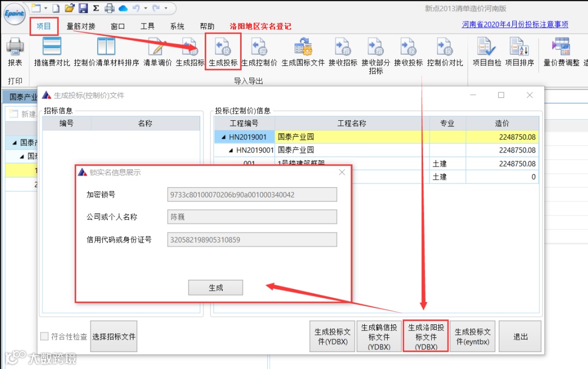
Task: Click the 专业 column header
Action: (x=448, y=123)
